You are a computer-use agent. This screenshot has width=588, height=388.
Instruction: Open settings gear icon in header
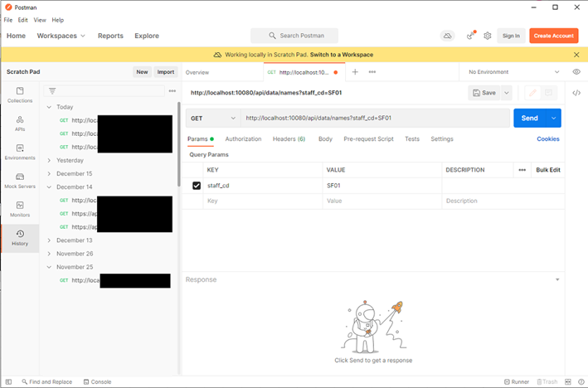click(488, 36)
